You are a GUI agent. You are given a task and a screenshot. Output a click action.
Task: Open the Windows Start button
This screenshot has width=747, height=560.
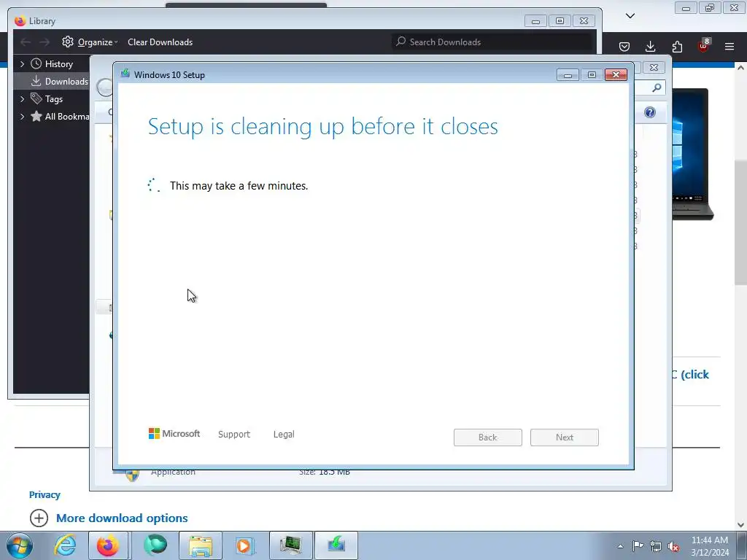pos(20,545)
